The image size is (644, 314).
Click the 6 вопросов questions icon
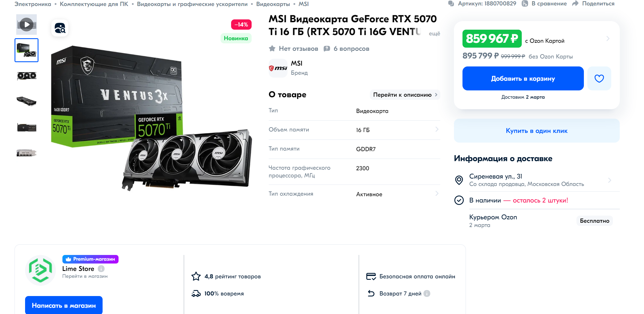pos(327,49)
